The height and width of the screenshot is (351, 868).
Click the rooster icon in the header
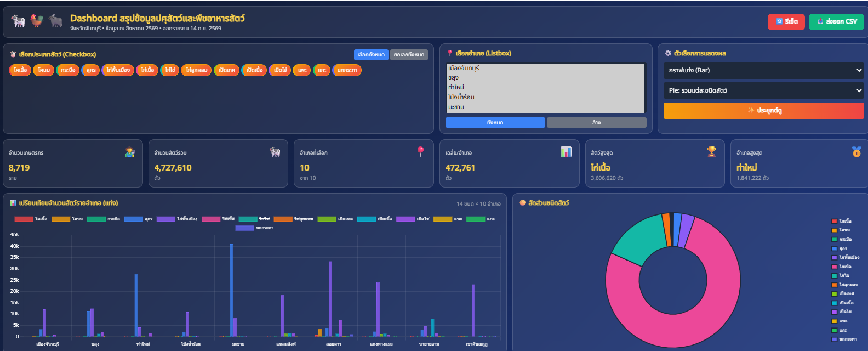coord(37,21)
